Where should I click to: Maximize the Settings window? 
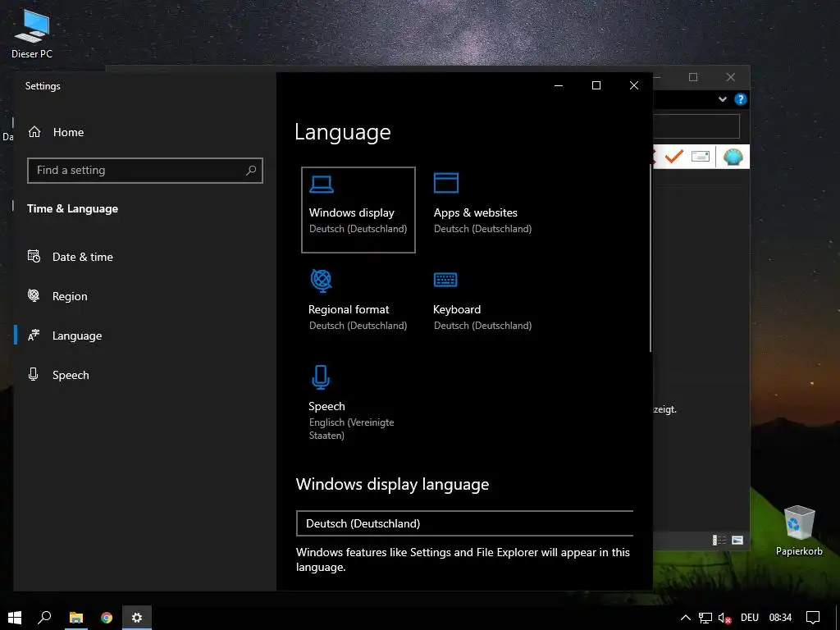tap(596, 85)
